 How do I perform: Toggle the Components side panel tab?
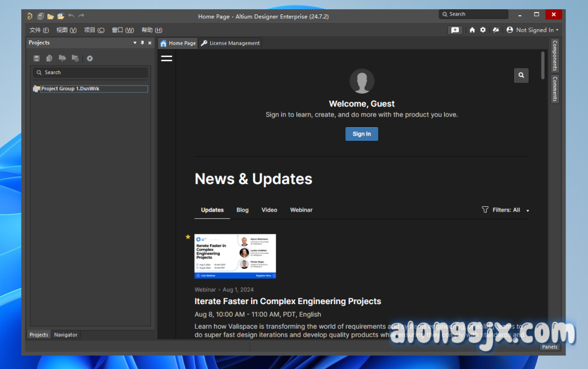(x=555, y=55)
